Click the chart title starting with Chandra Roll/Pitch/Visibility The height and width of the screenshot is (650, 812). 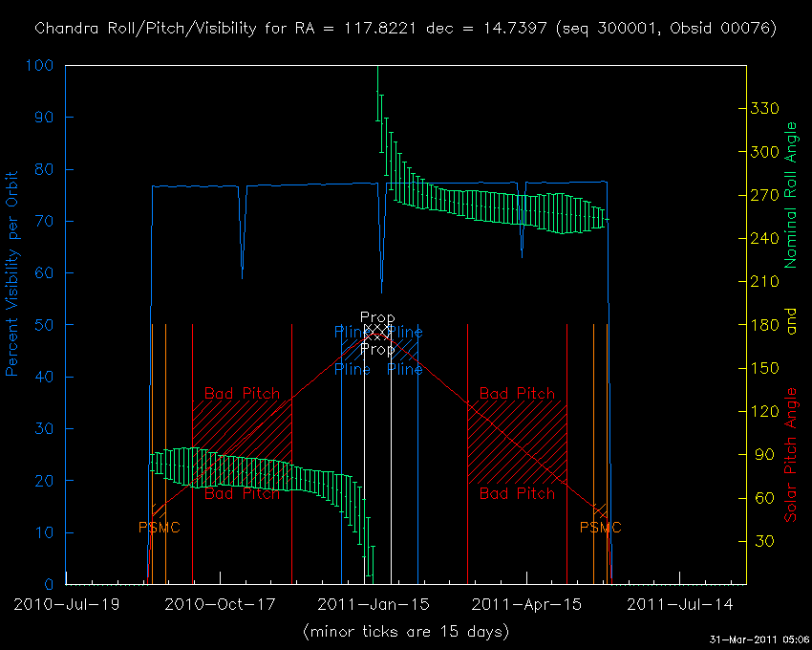pyautogui.click(x=405, y=29)
